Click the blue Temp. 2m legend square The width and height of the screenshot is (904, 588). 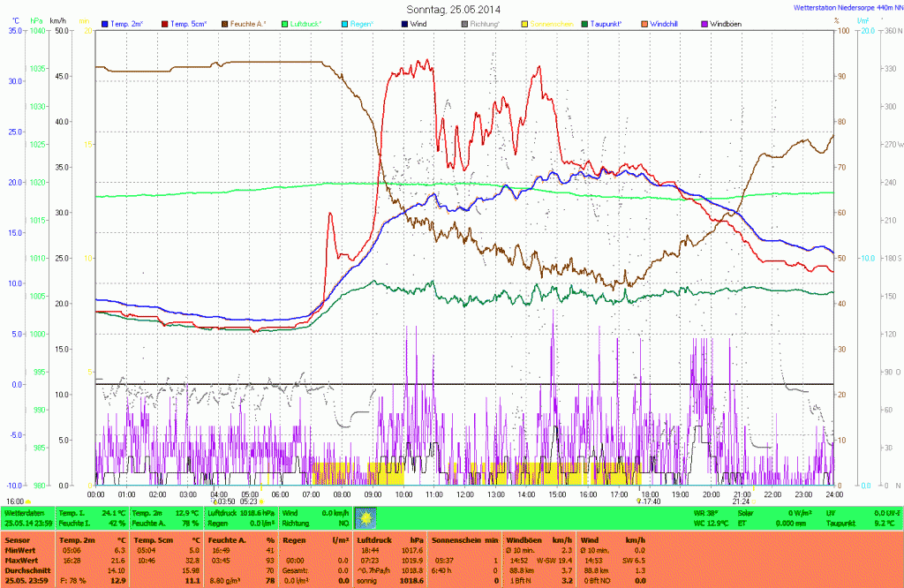point(106,23)
